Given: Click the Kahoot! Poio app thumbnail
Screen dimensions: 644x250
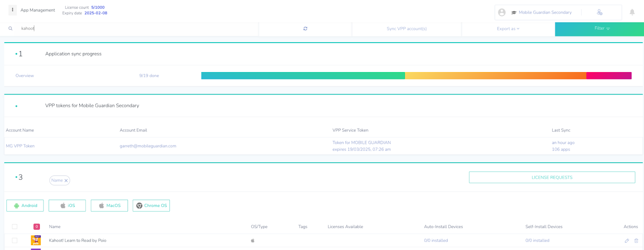Looking at the screenshot, I should (36, 240).
